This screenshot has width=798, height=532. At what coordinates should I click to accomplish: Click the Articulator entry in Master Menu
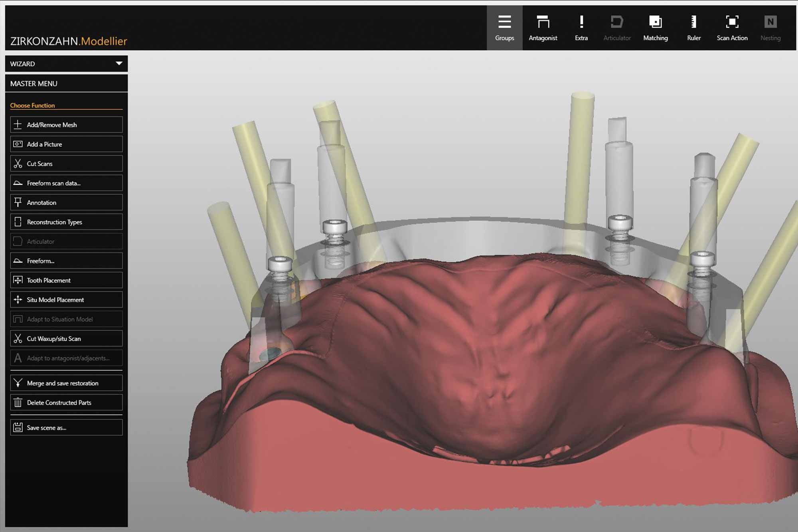pyautogui.click(x=66, y=241)
